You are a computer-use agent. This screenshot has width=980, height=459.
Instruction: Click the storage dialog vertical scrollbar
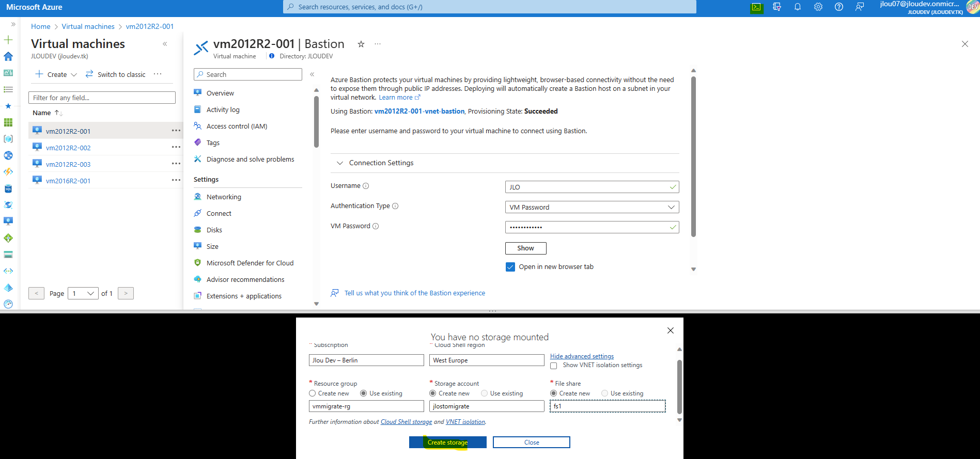tap(679, 387)
